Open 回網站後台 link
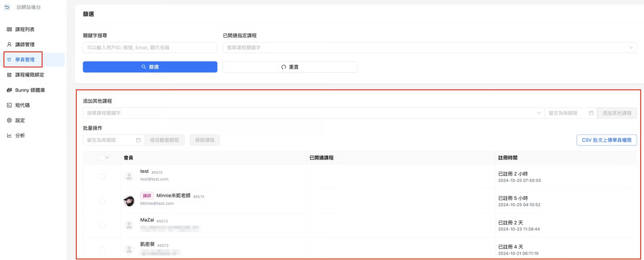The width and height of the screenshot is (644, 260). [29, 7]
